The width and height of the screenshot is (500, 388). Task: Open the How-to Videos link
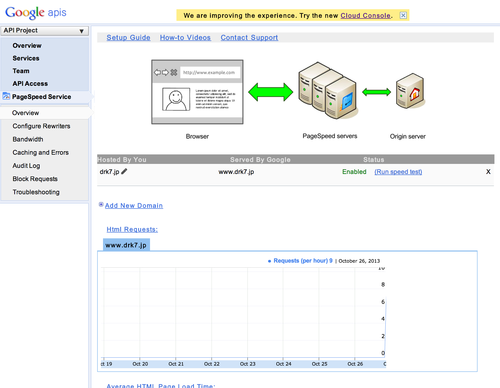coord(185,38)
